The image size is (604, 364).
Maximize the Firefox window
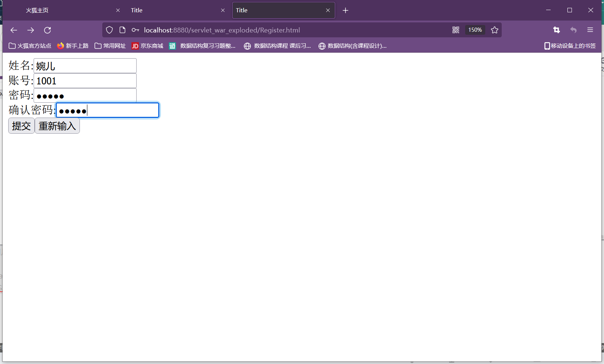click(570, 10)
